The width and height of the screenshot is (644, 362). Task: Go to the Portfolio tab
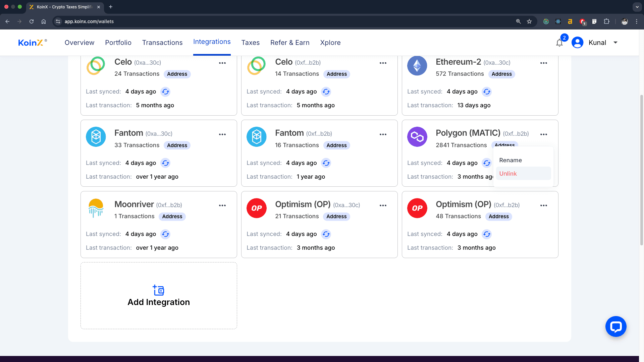(x=118, y=43)
